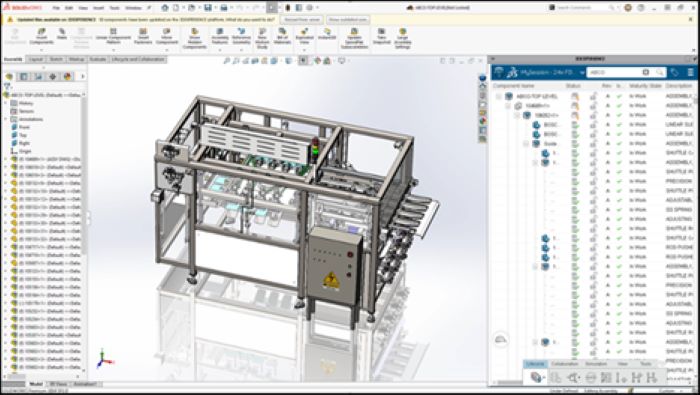Switch to the Collaboration tab at panel bottom
The height and width of the screenshot is (395, 700).
point(564,364)
